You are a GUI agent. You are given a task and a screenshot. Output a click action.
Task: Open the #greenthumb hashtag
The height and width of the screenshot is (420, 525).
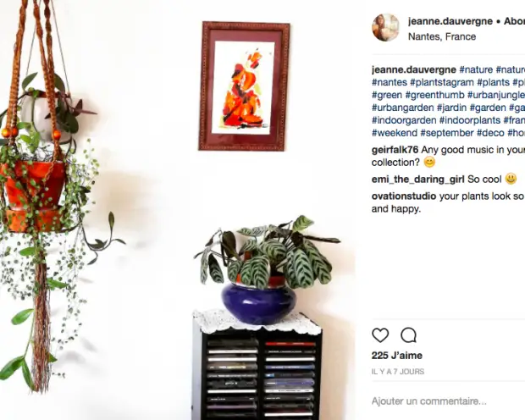pos(434,95)
